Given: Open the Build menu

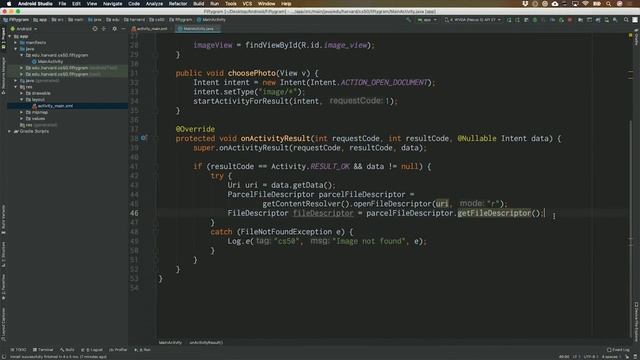Looking at the screenshot, I should (199, 4).
